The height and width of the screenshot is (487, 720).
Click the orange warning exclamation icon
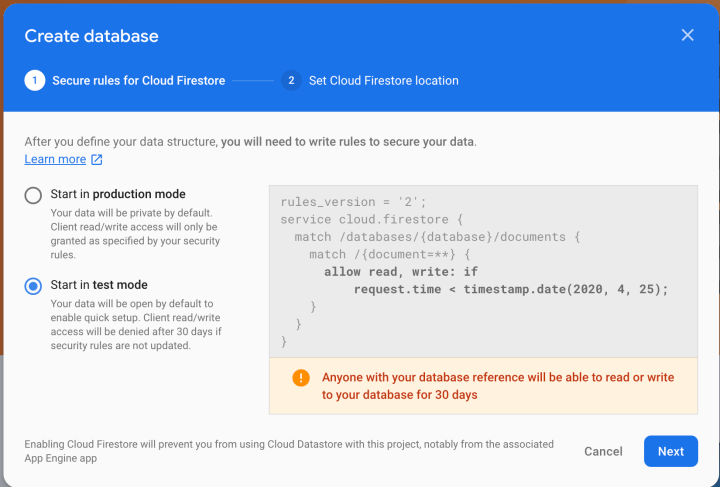click(x=301, y=378)
